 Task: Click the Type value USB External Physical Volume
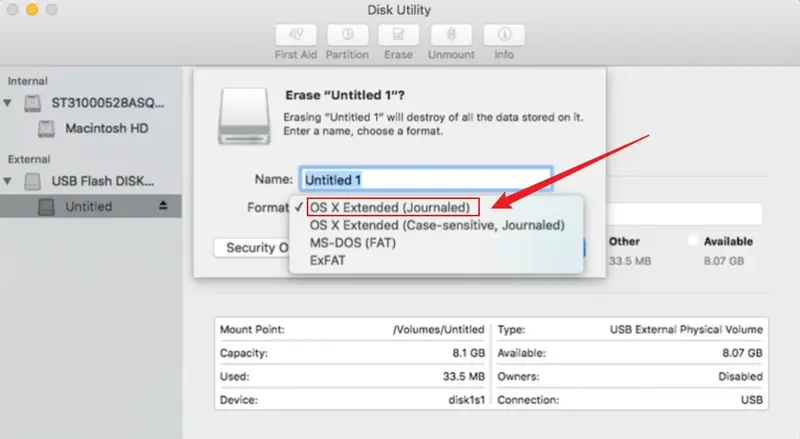686,330
